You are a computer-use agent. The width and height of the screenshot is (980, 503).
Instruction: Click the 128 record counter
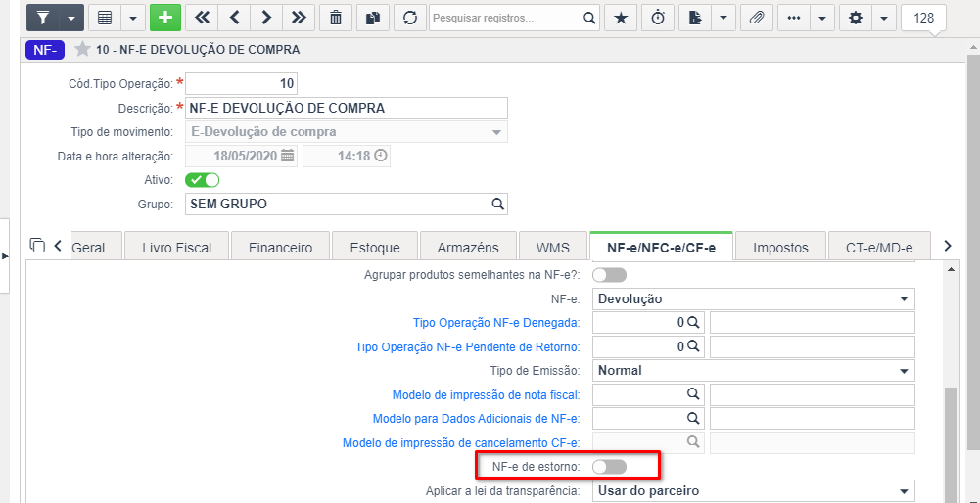click(924, 19)
